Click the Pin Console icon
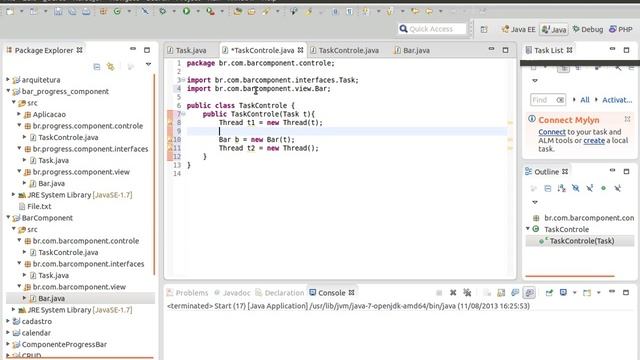This screenshot has height=360, width=640. 549,293
